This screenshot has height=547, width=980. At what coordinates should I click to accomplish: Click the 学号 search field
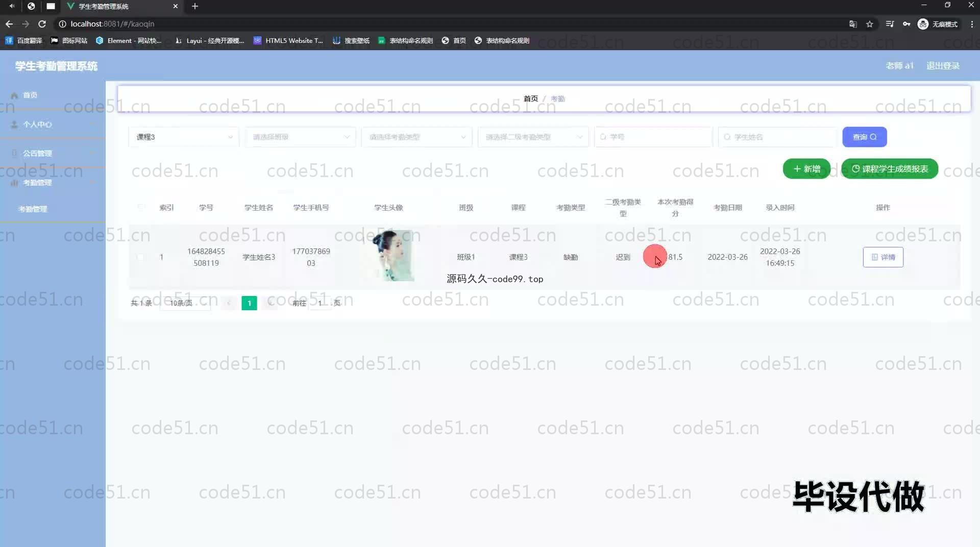point(653,137)
